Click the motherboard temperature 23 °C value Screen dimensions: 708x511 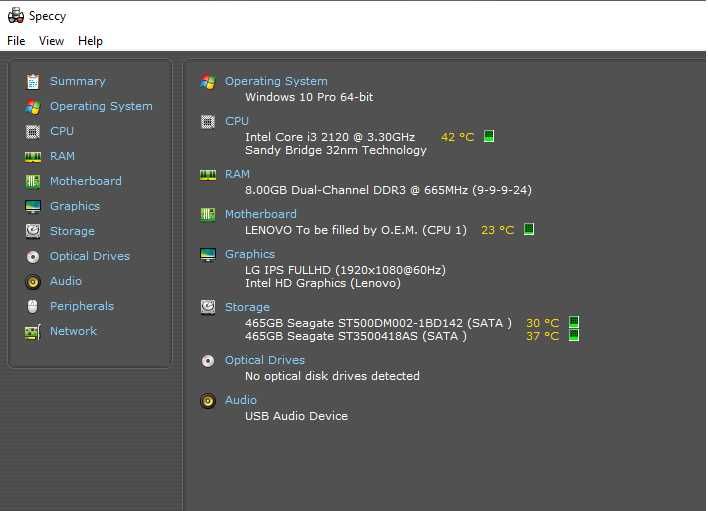[497, 230]
